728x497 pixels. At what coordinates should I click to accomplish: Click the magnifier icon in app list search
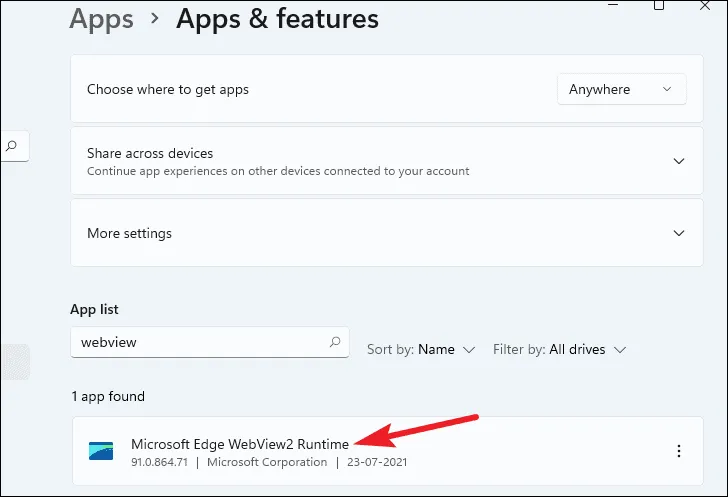click(x=335, y=342)
